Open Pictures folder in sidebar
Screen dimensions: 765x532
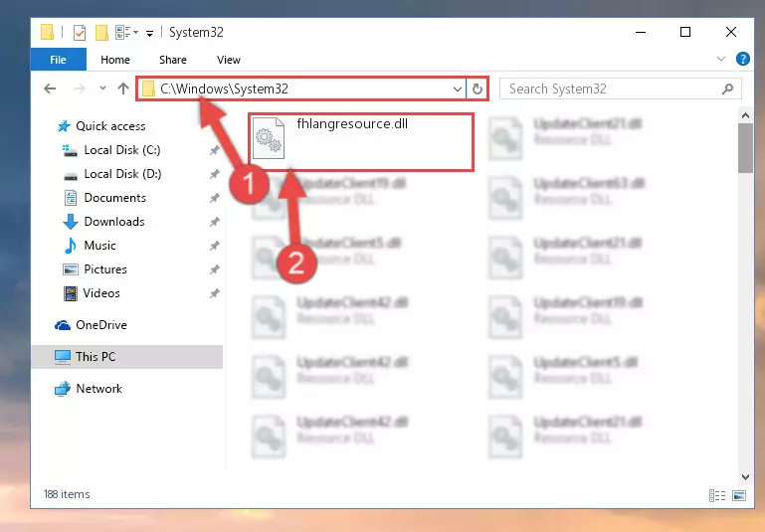click(96, 269)
